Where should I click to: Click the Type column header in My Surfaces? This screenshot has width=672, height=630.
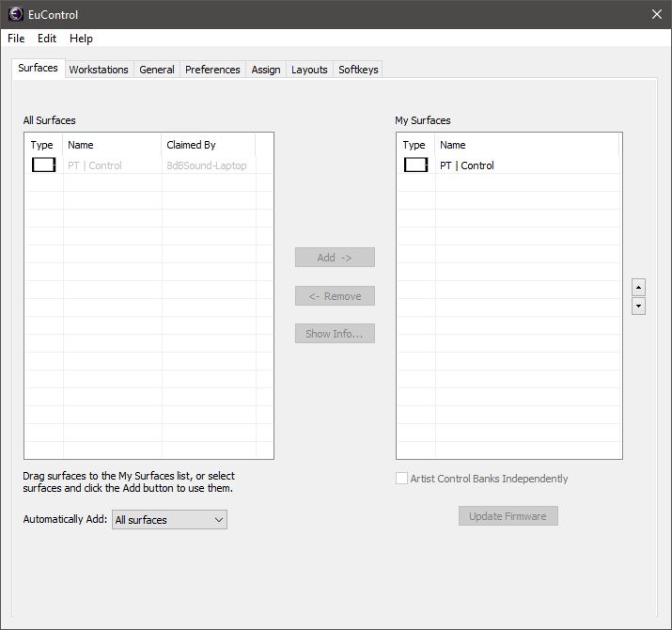click(415, 145)
